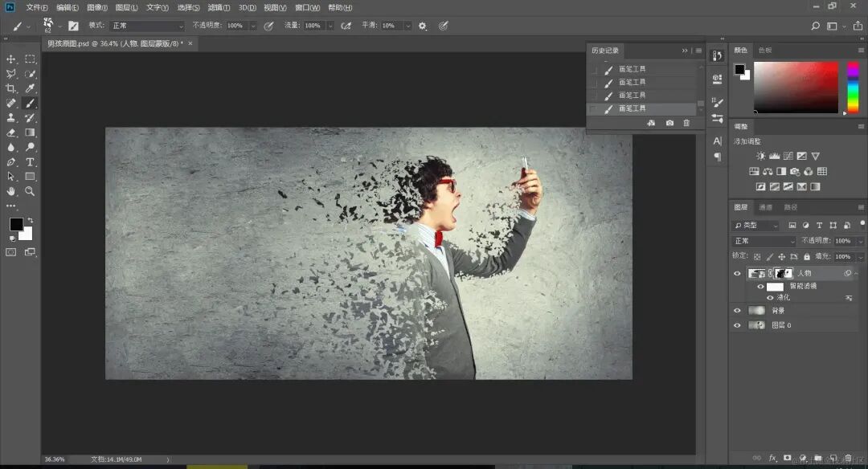Viewport: 868px width, 469px height.
Task: Select the Brush tool in toolbox
Action: pos(30,103)
